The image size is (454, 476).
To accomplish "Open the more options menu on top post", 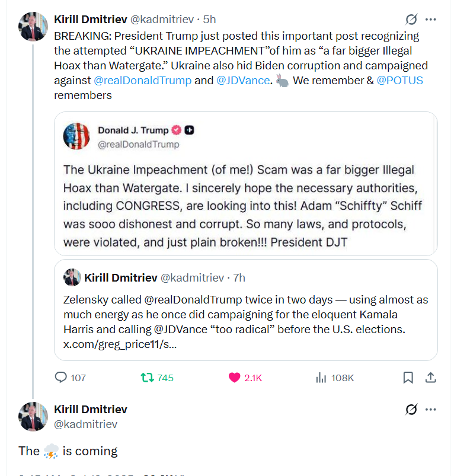I will [x=431, y=20].
